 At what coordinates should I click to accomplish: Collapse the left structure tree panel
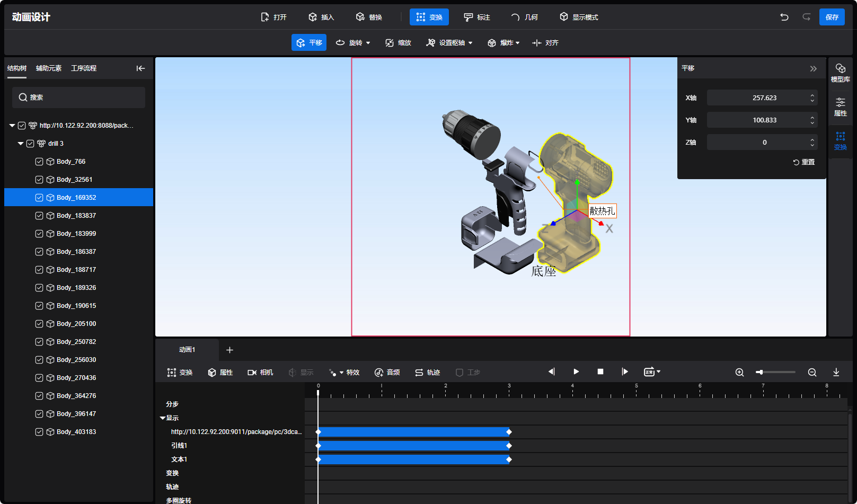click(140, 68)
